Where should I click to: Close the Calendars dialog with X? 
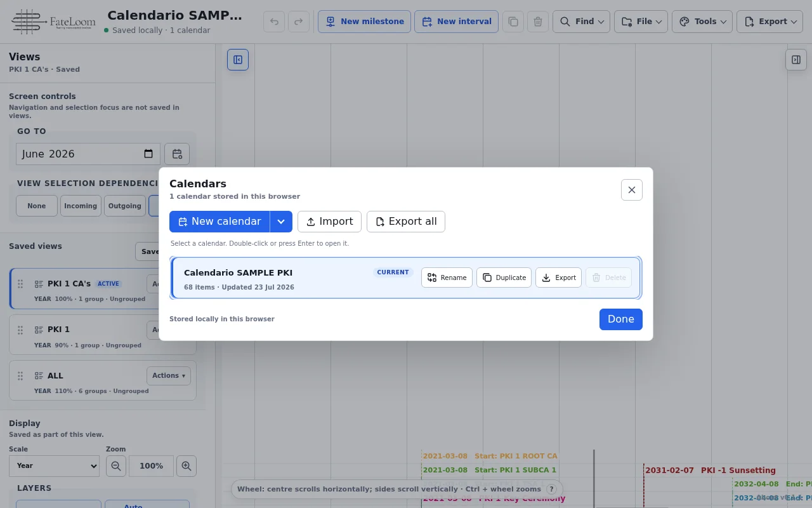point(632,190)
